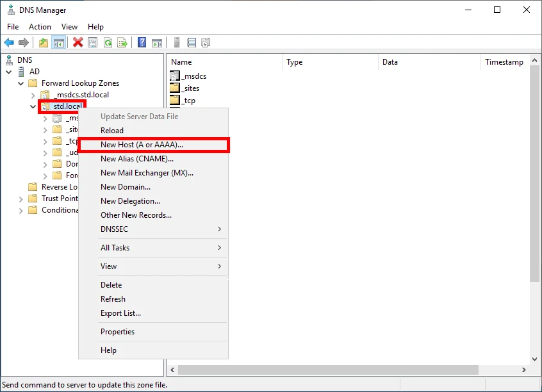This screenshot has width=542, height=392.
Task: Click the horizontal scrollbar right arrow
Action: coord(523,370)
